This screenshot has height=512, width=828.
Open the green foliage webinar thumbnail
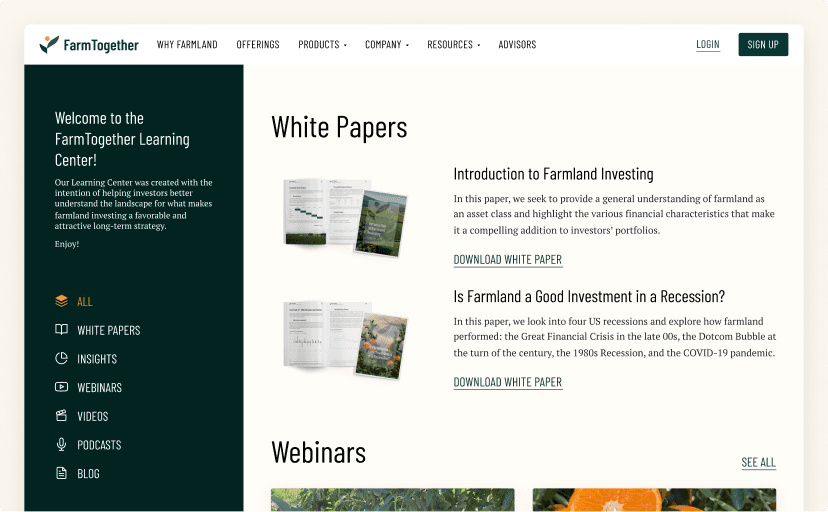pos(392,499)
